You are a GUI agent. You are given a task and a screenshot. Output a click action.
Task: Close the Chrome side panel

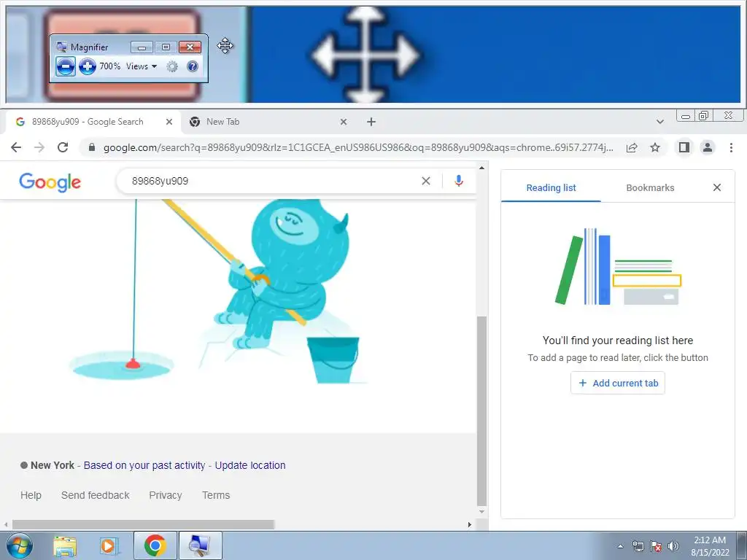717,187
